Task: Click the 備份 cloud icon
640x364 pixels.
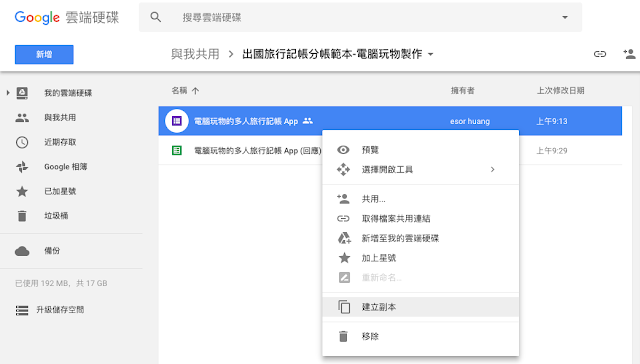Action: [22, 251]
